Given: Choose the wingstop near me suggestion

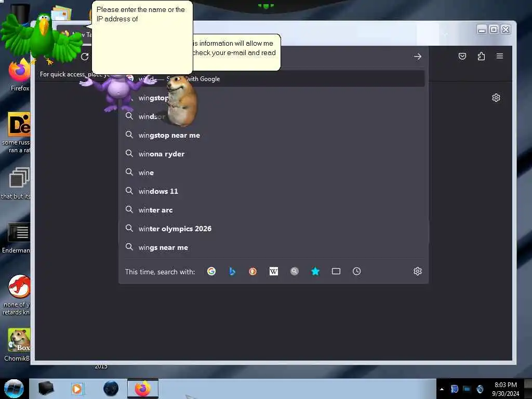Looking at the screenshot, I should [x=273, y=136].
